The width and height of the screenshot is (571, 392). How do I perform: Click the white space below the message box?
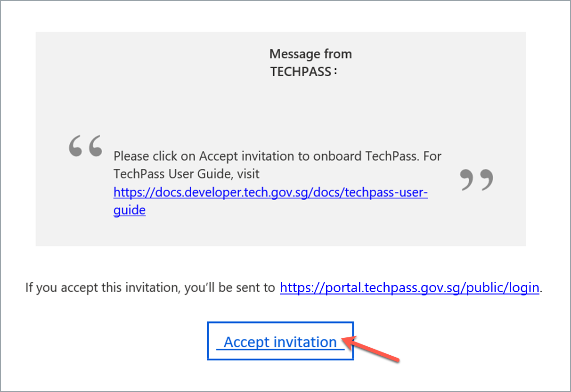[x=281, y=261]
